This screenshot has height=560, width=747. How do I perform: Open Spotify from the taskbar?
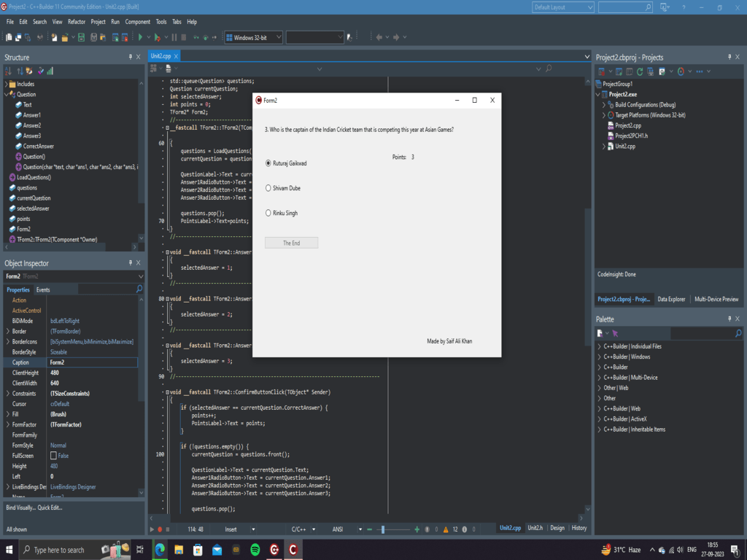(255, 550)
